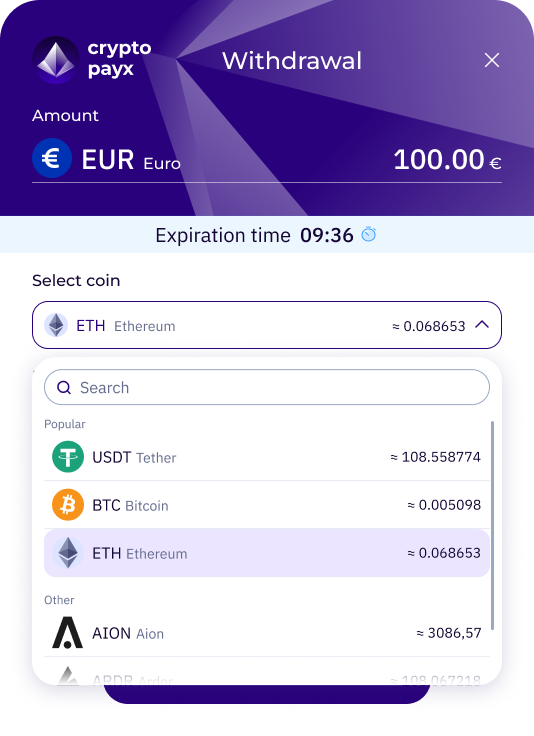Click the Ethereum icon in selected coin field
Viewport: 534px width, 736px height.
click(56, 325)
